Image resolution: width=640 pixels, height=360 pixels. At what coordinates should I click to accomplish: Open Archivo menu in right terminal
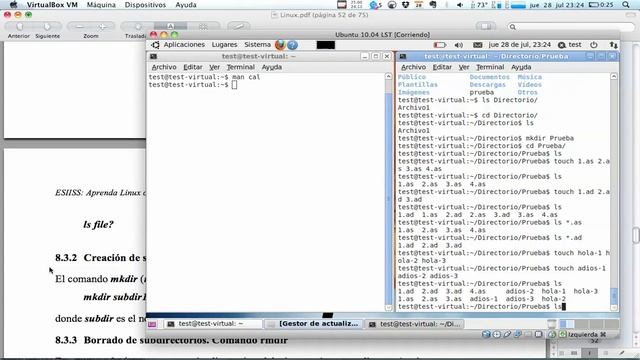(413, 67)
